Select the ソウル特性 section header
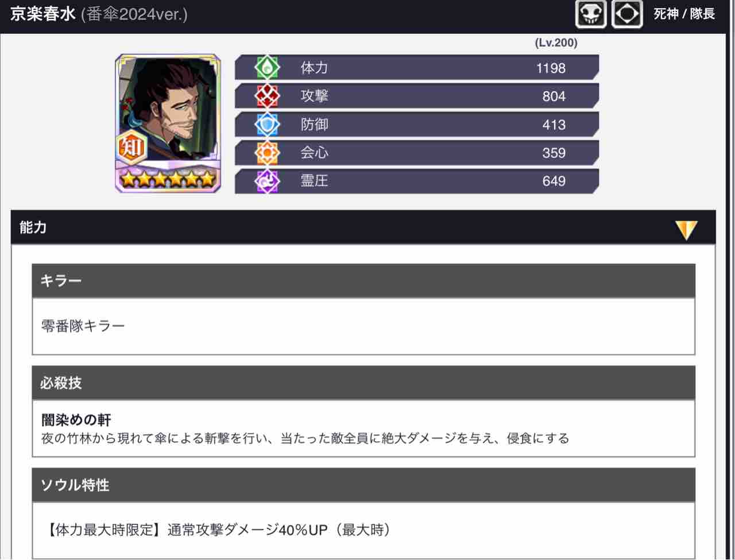The width and height of the screenshot is (735, 560). coord(363,485)
